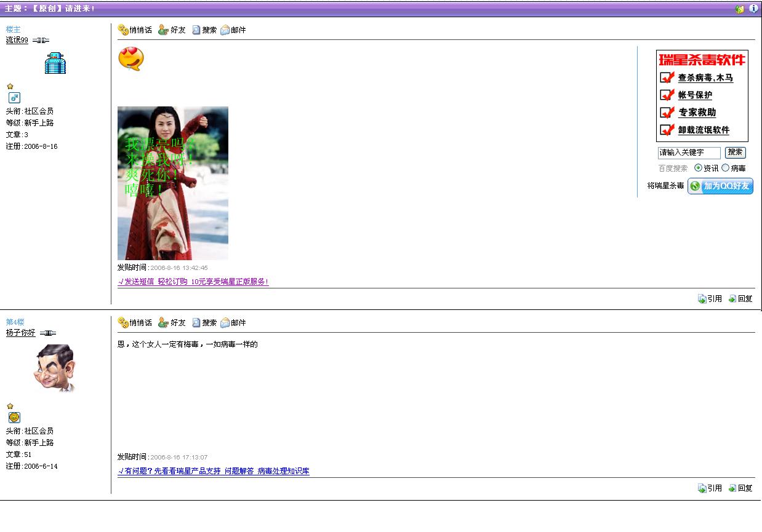Screen dimensions: 762x532
Task: Open the folder icon in the purple title bar
Action: click(740, 9)
